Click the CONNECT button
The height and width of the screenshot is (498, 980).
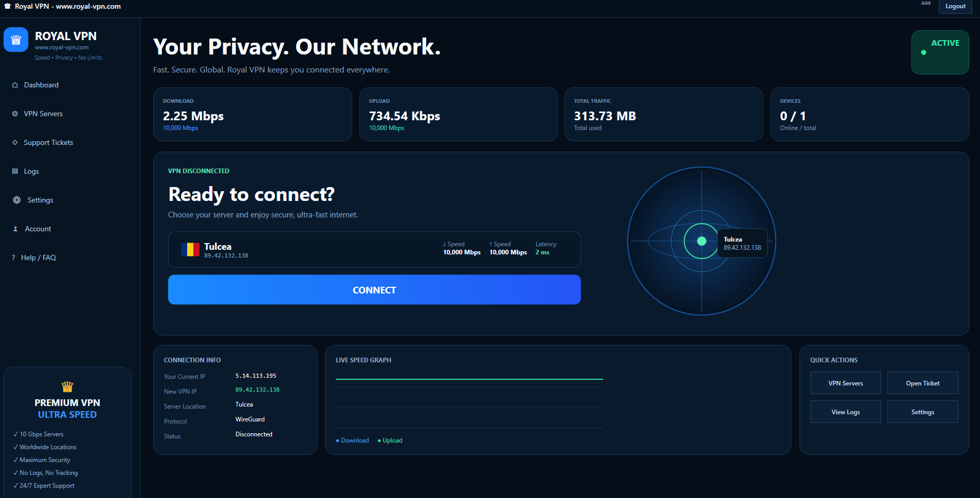point(374,290)
